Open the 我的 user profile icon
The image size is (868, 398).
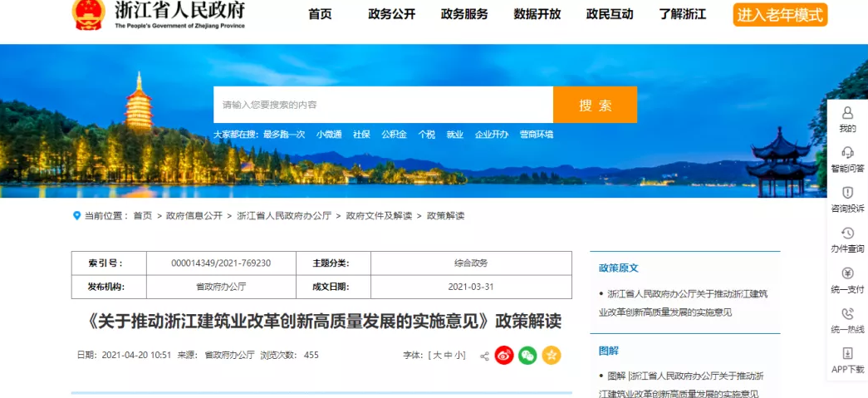[847, 113]
